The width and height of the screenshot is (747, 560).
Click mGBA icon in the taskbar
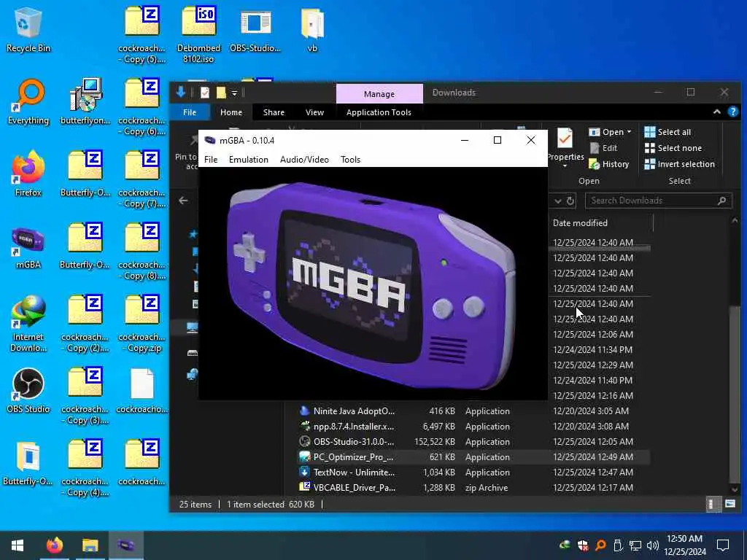pos(126,545)
